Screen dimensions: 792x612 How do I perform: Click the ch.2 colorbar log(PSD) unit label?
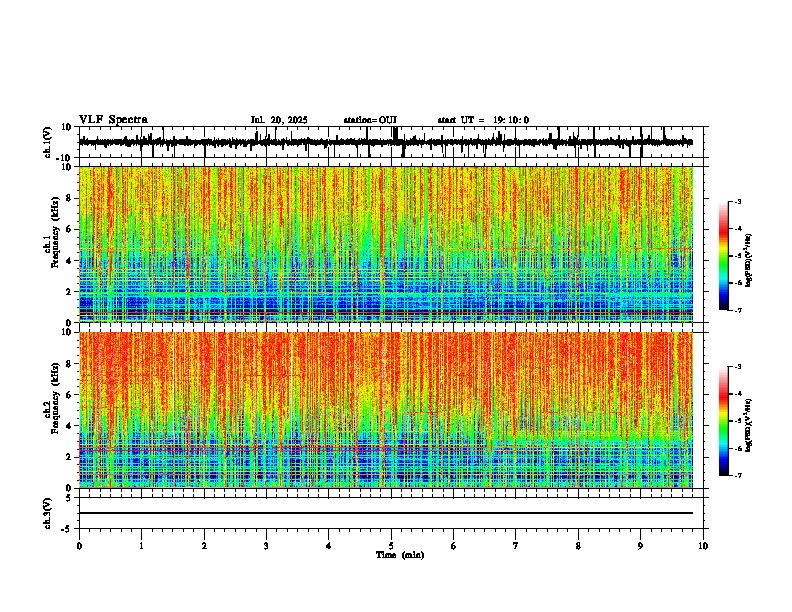749,425
